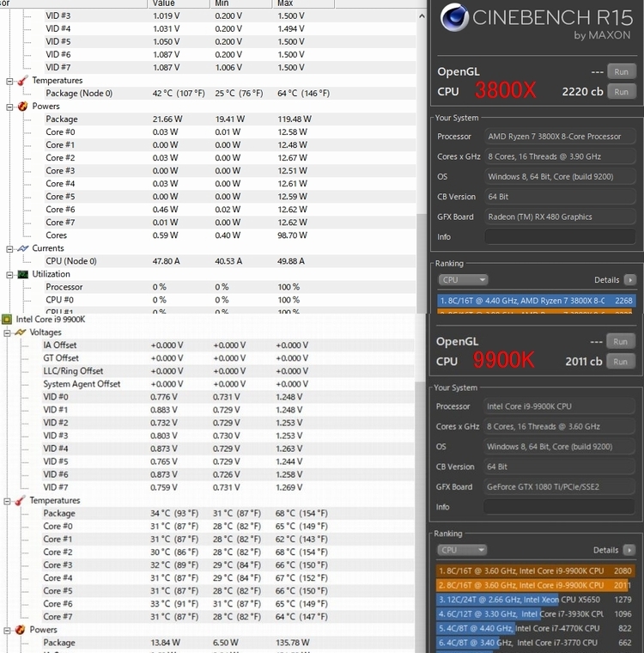Select the i9-9900K ranking row scoring 2011

(x=535, y=585)
